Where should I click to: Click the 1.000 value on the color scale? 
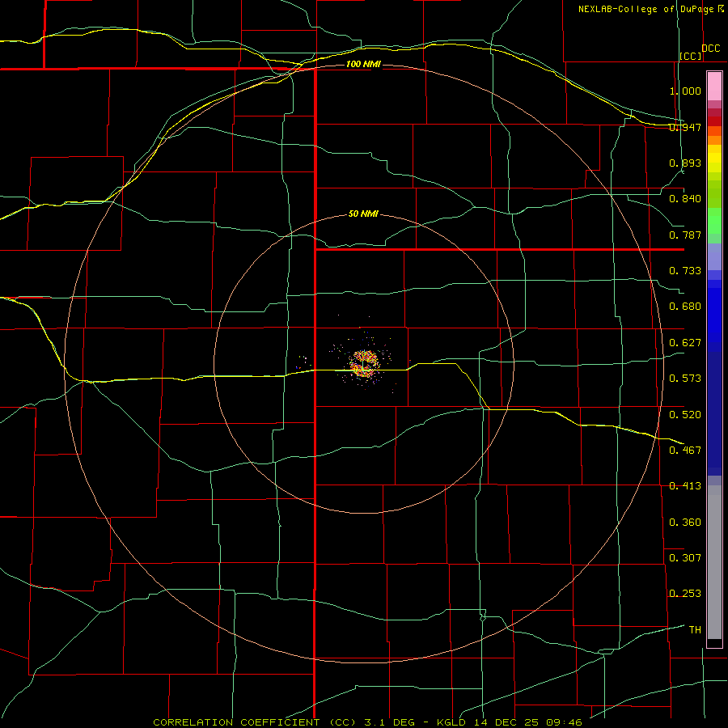click(685, 91)
